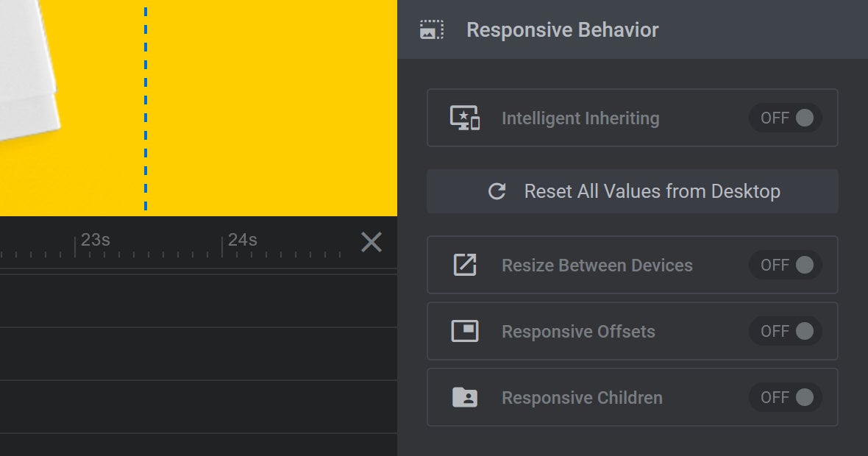The height and width of the screenshot is (456, 868).
Task: Click the Responsive Offsets label
Action: click(x=578, y=332)
